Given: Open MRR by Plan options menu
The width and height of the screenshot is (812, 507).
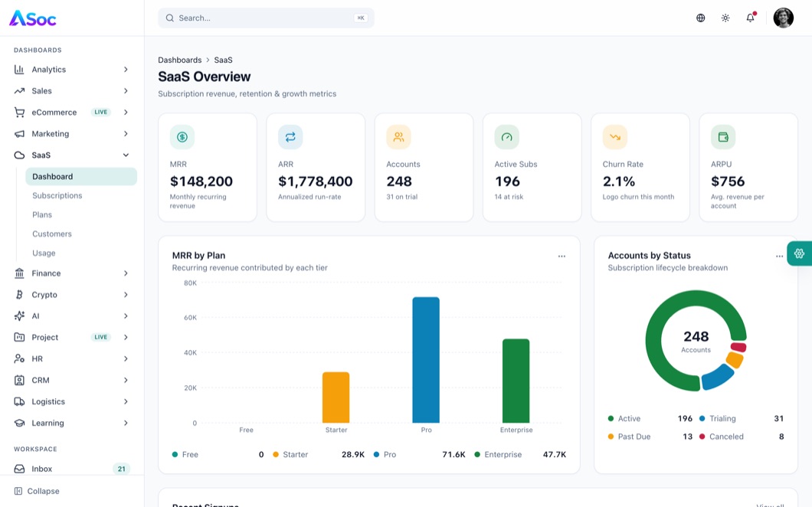Looking at the screenshot, I should [x=562, y=257].
